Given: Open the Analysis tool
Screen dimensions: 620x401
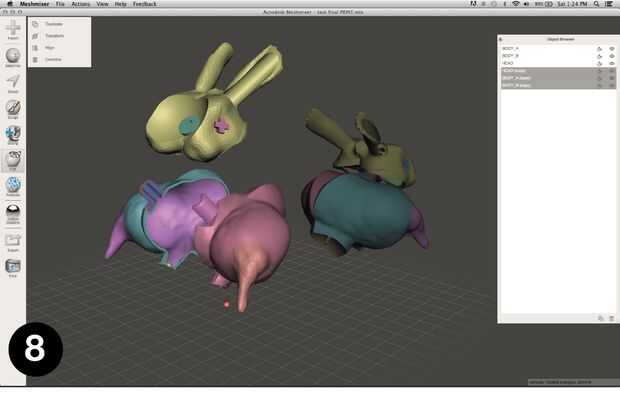Looking at the screenshot, I should coord(13,186).
